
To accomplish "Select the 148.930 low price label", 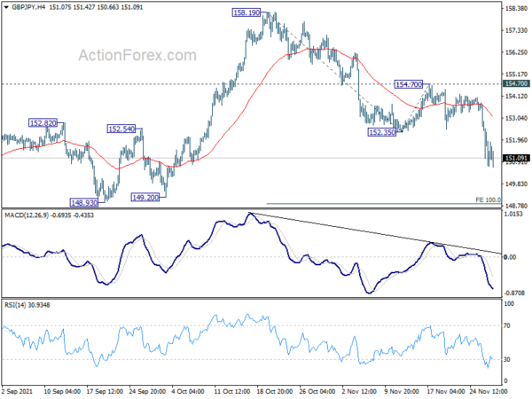I will (x=84, y=202).
